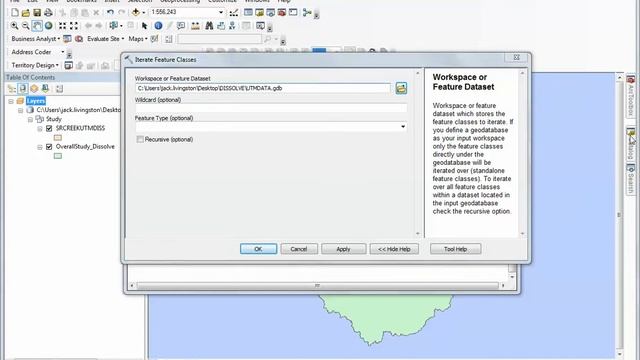
Task: Select the Select Elements arrow tool
Action: [x=144, y=26]
